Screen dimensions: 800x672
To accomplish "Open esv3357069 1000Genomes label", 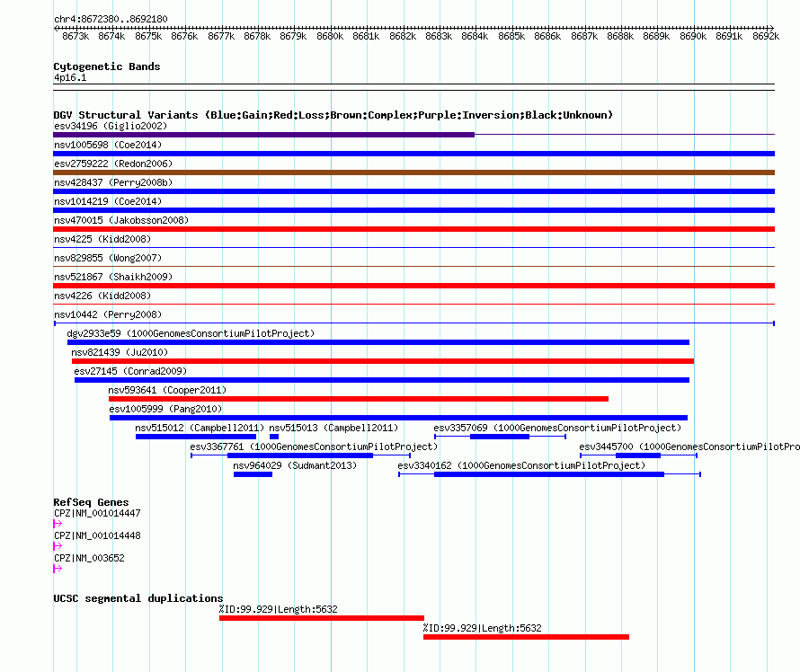I will [557, 428].
